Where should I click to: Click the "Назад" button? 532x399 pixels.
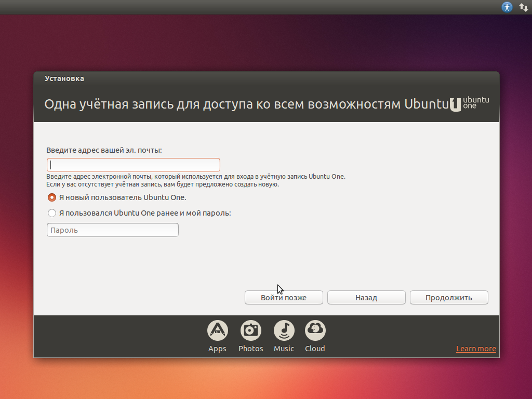pos(366,298)
